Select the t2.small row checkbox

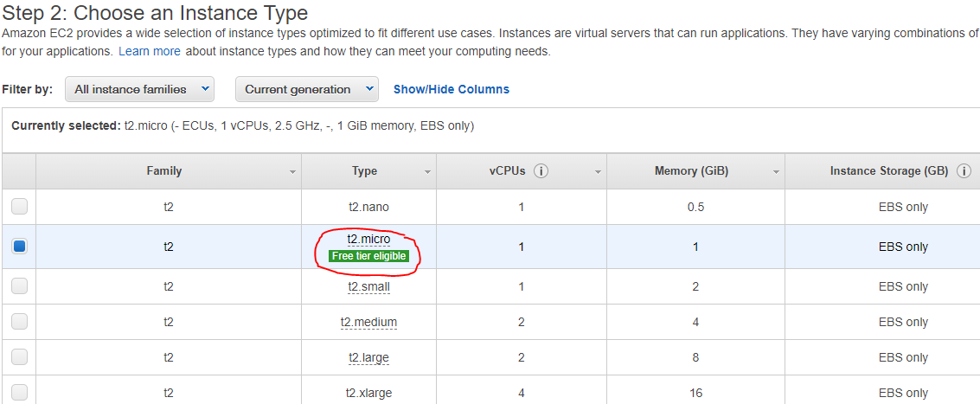coord(19,286)
